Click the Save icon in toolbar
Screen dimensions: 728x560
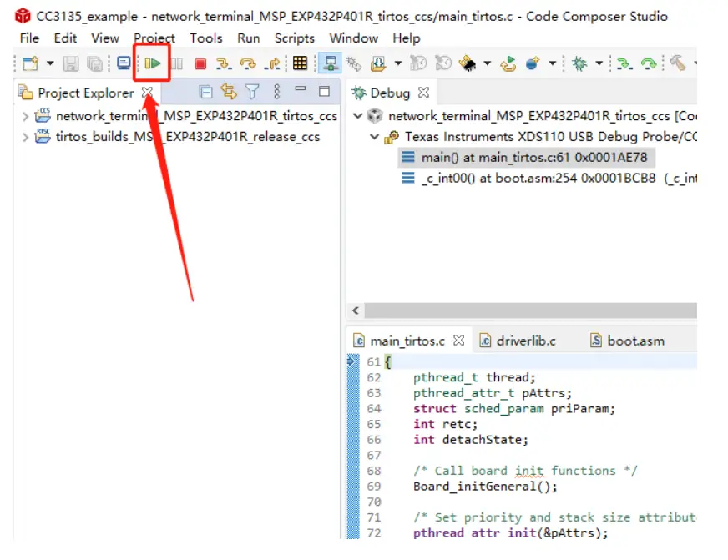point(71,63)
